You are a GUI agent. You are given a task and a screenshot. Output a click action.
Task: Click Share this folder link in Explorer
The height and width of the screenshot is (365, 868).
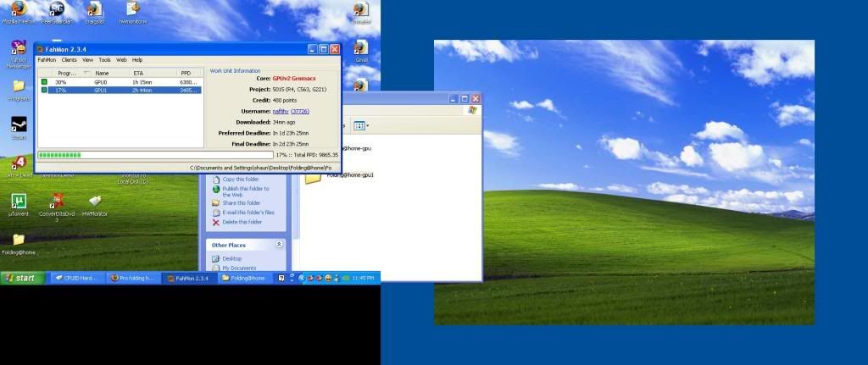click(241, 203)
